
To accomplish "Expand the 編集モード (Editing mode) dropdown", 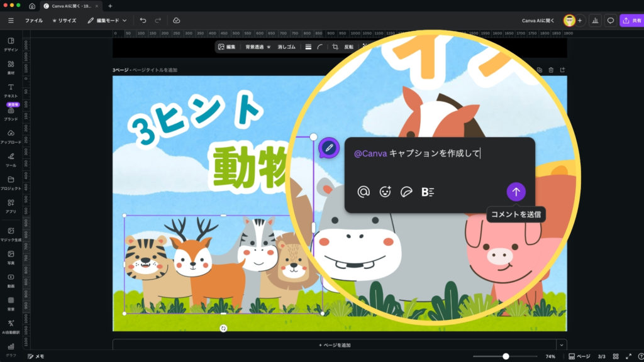I will pyautogui.click(x=107, y=21).
